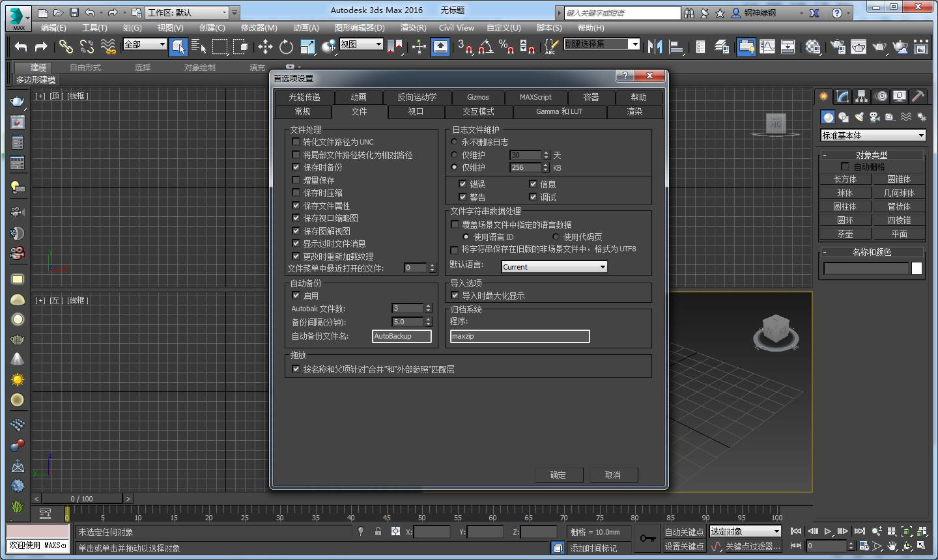Click the AutoBackup filename input field

click(401, 336)
